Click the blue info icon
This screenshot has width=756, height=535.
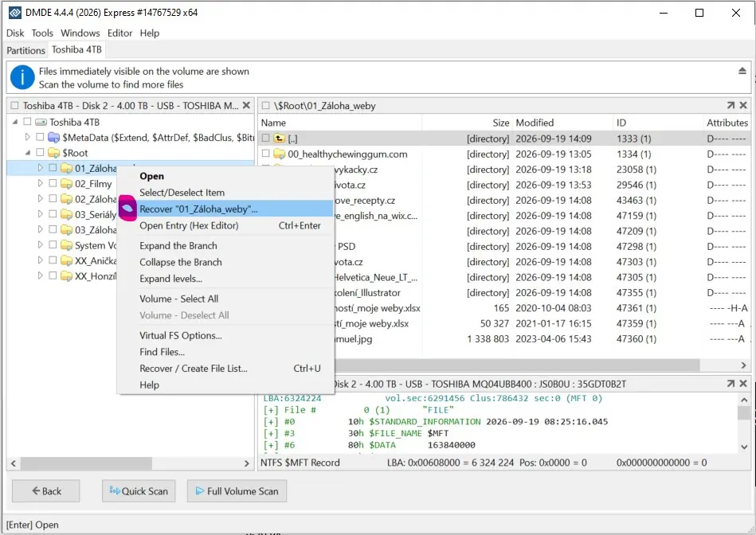(22, 77)
